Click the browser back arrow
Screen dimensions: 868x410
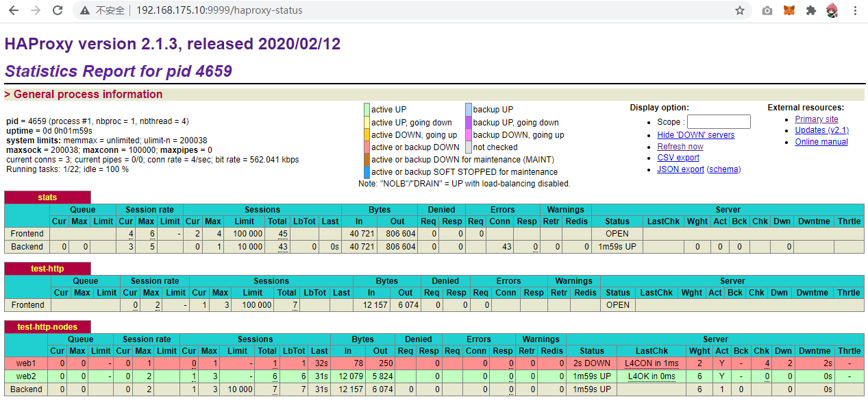pyautogui.click(x=14, y=11)
